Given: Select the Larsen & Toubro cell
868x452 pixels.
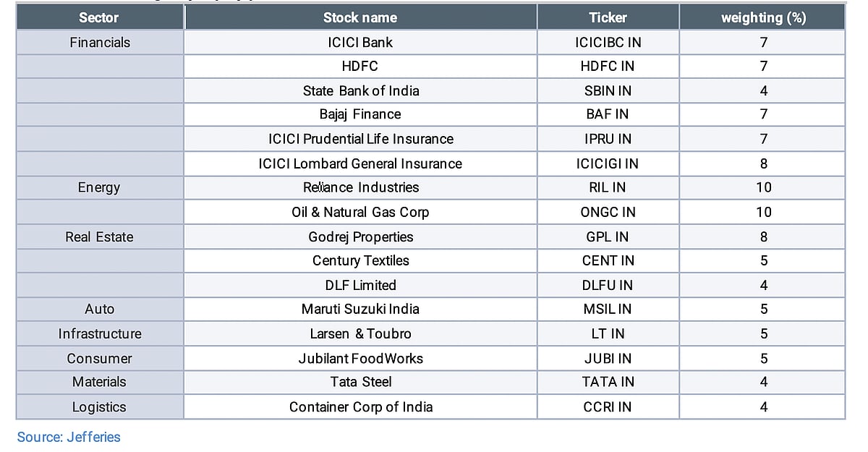Looking at the screenshot, I should [x=360, y=333].
